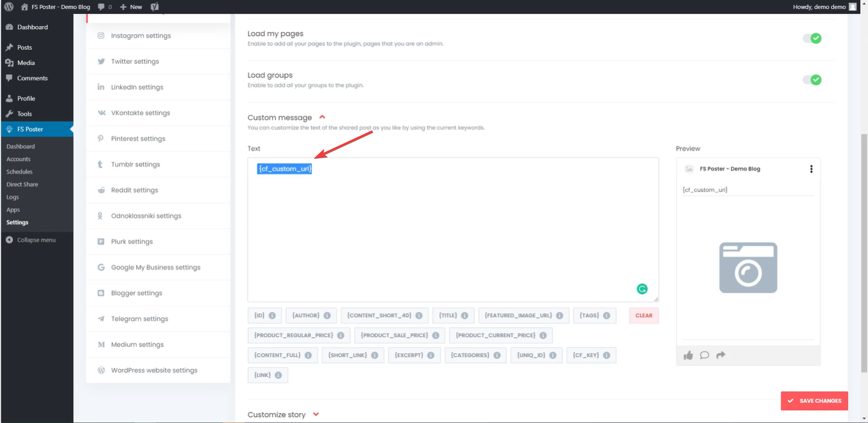The image size is (868, 423).
Task: Click the thumbs-up like icon in preview
Action: (688, 355)
